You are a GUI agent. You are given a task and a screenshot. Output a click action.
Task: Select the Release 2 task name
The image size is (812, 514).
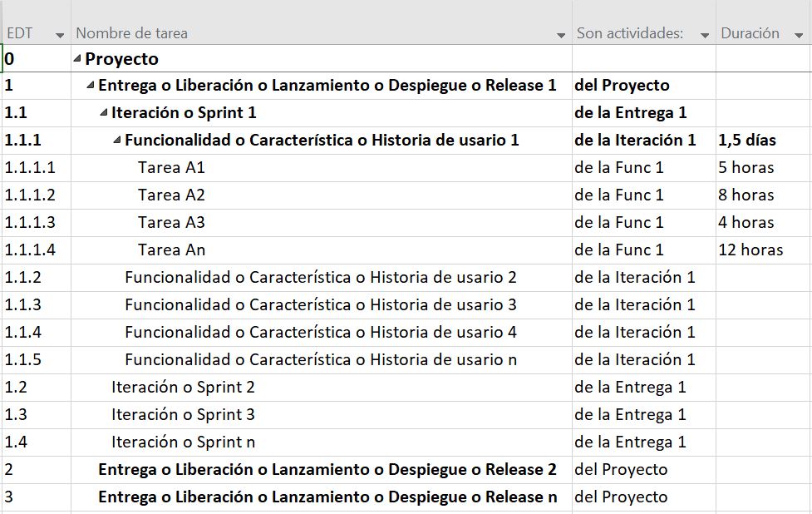327,469
